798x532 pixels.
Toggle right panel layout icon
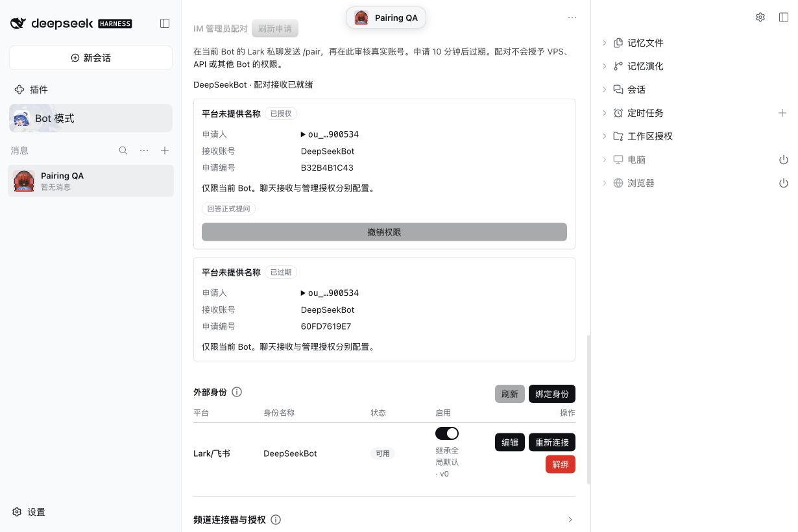[784, 18]
